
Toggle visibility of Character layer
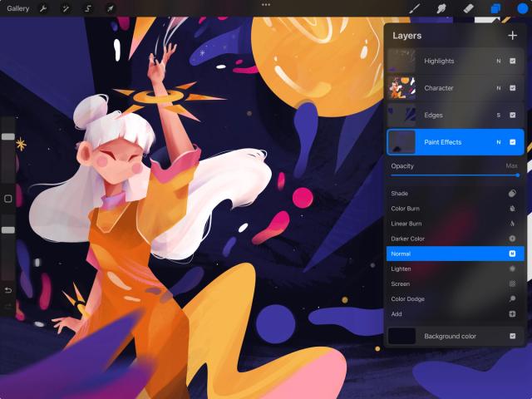point(512,88)
